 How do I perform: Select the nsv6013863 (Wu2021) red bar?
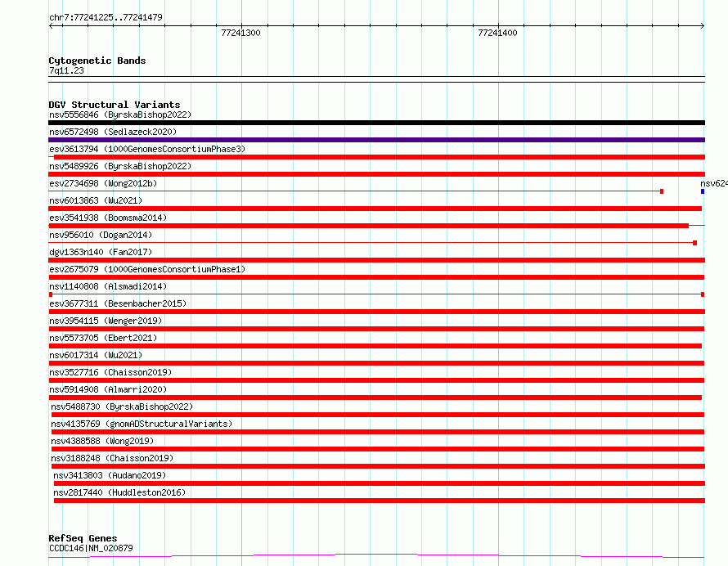pyautogui.click(x=375, y=209)
